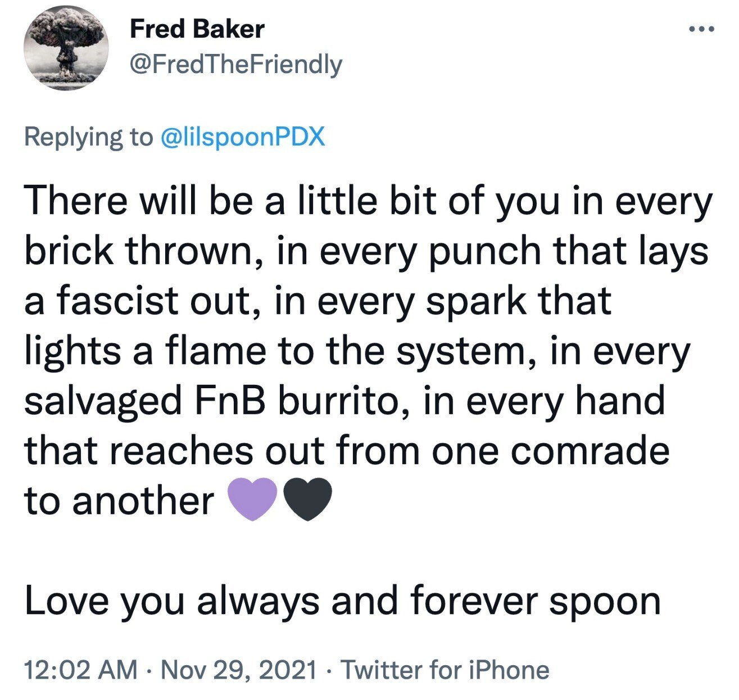739x700 pixels.
Task: Click the black heart emoji
Action: 307,499
